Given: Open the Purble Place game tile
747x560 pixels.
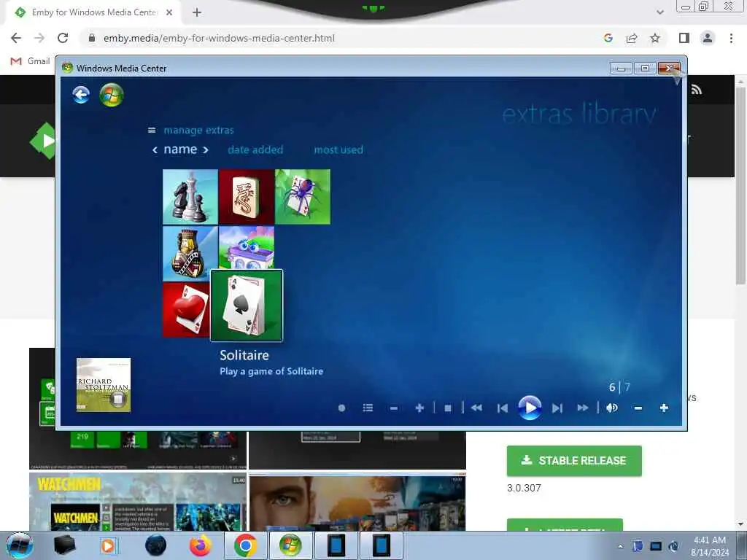Looking at the screenshot, I should pyautogui.click(x=247, y=248).
